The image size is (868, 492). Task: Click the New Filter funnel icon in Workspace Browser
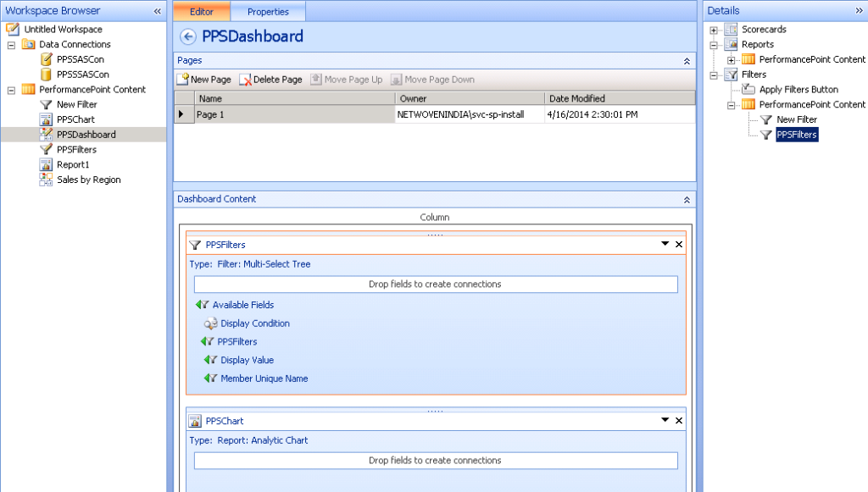(x=46, y=104)
